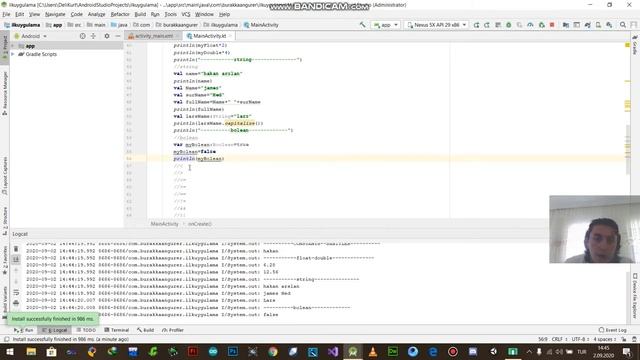Switch to the activity_main.xml editor tab
The image size is (640, 360).
[x=153, y=36]
